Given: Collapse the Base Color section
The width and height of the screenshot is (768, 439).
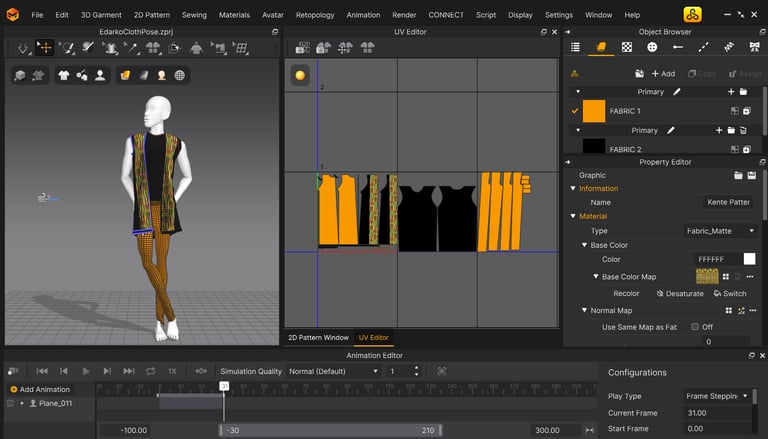Looking at the screenshot, I should pyautogui.click(x=585, y=245).
